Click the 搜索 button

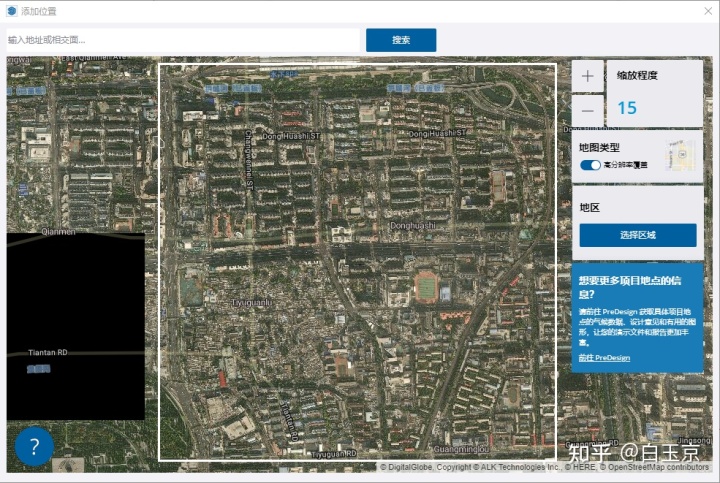coord(401,40)
